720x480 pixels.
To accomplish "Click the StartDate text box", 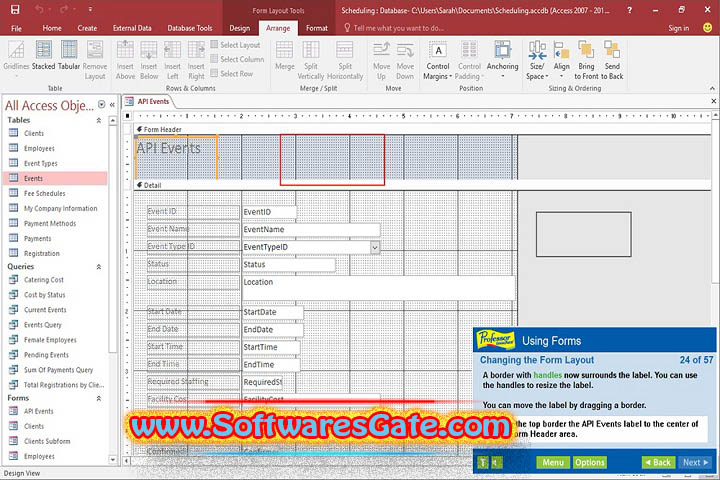I will pos(273,312).
